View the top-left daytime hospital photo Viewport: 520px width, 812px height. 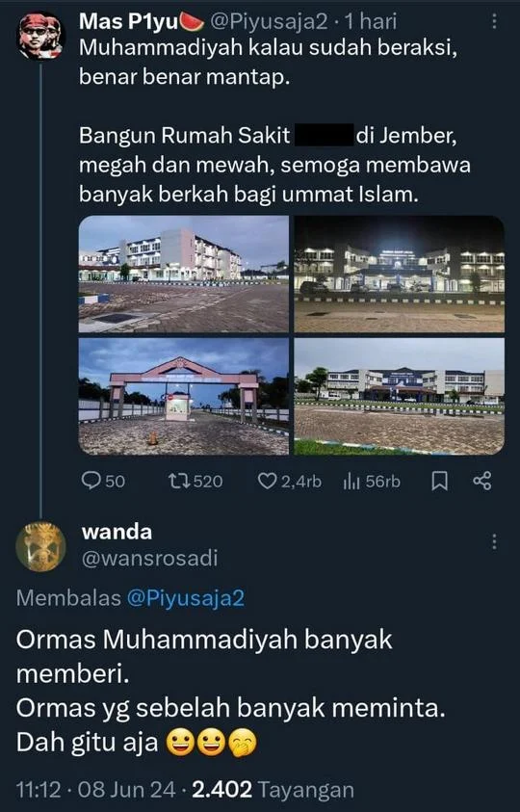(183, 274)
